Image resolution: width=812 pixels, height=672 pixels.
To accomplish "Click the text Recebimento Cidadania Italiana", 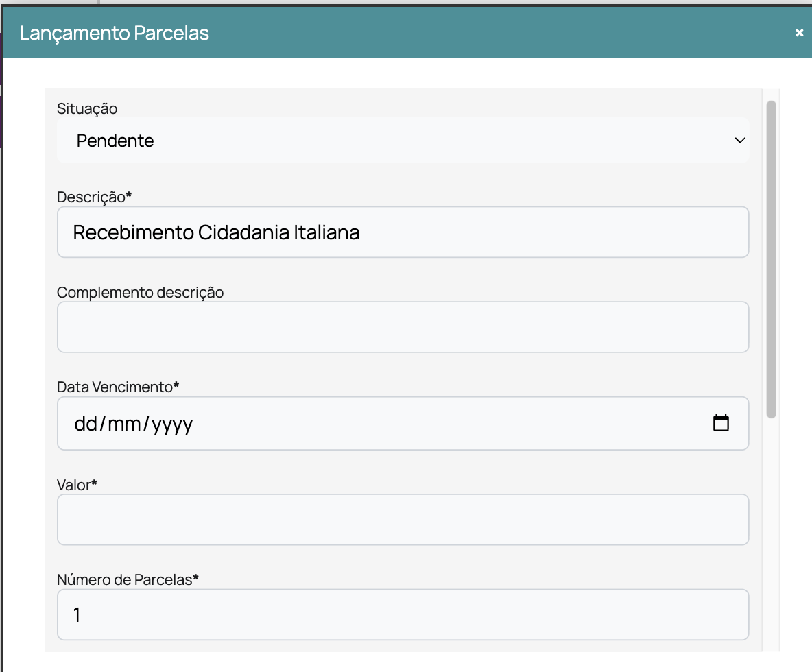I will [216, 232].
